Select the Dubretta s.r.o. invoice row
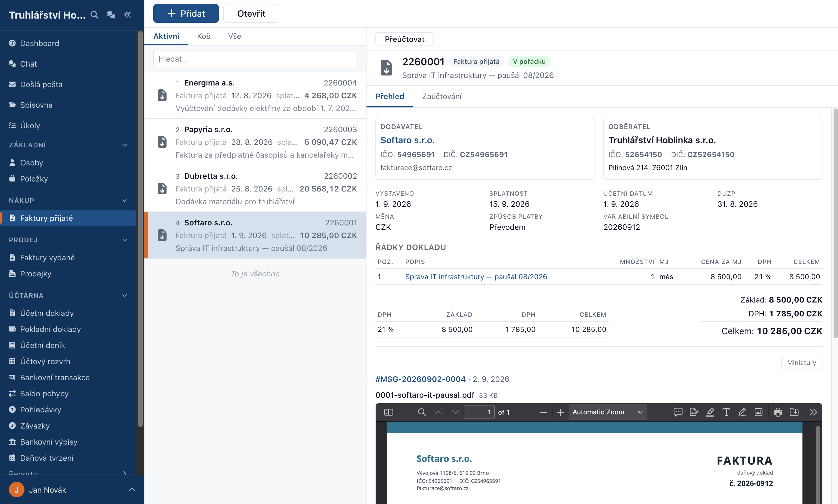The height and width of the screenshot is (504, 838). point(255,188)
